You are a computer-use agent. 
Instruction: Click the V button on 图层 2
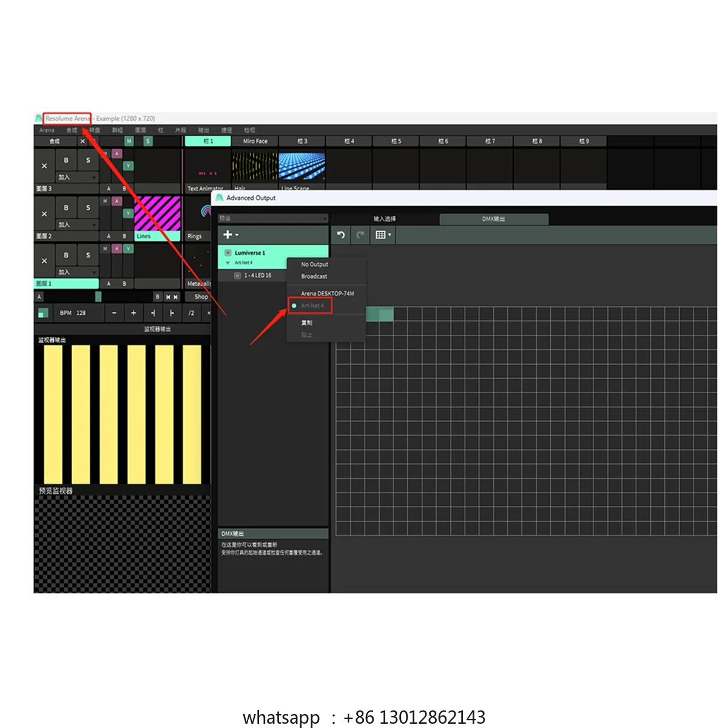(128, 213)
